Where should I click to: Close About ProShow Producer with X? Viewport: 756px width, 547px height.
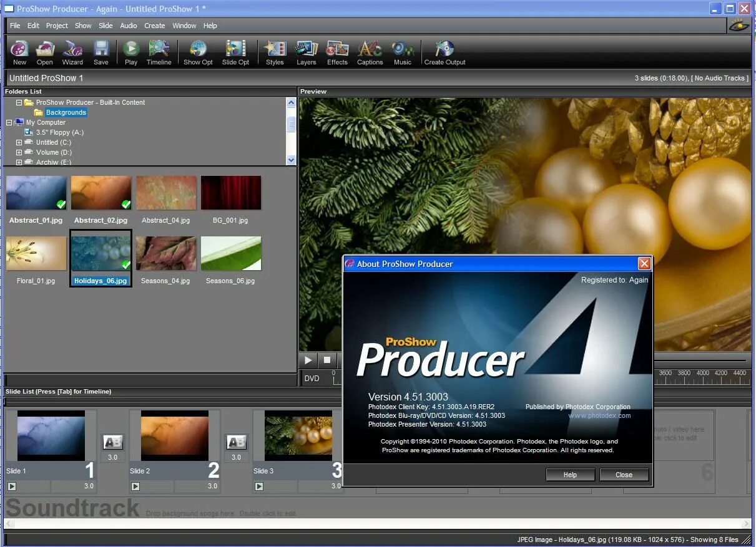pos(644,264)
